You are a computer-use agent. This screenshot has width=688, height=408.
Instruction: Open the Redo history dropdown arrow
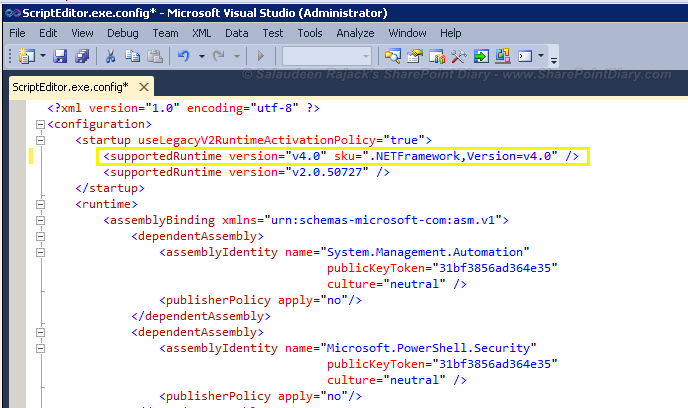coord(236,56)
